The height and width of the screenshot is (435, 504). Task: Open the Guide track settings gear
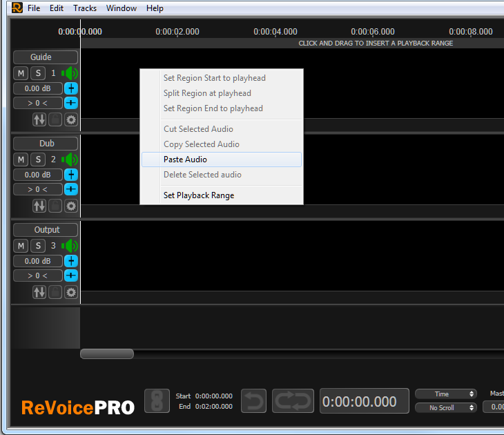71,119
